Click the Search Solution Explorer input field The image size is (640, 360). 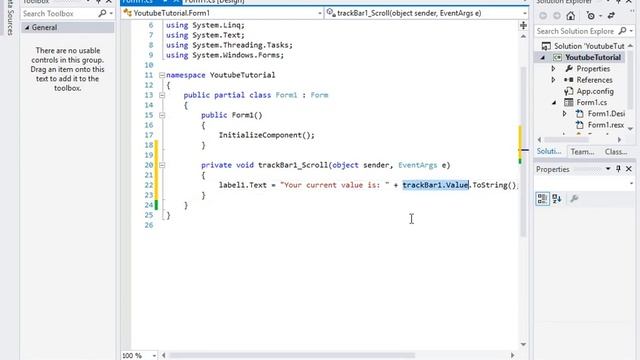576,31
